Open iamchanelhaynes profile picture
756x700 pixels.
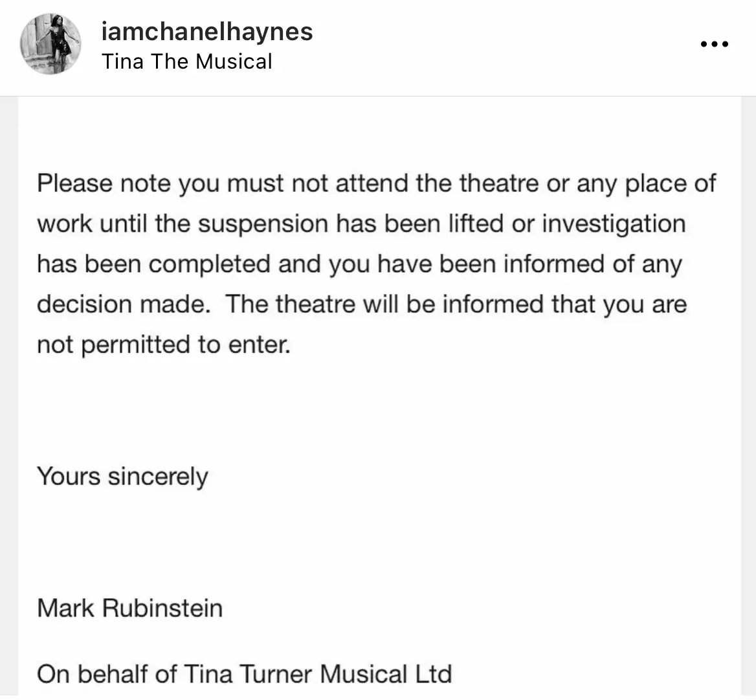click(50, 44)
